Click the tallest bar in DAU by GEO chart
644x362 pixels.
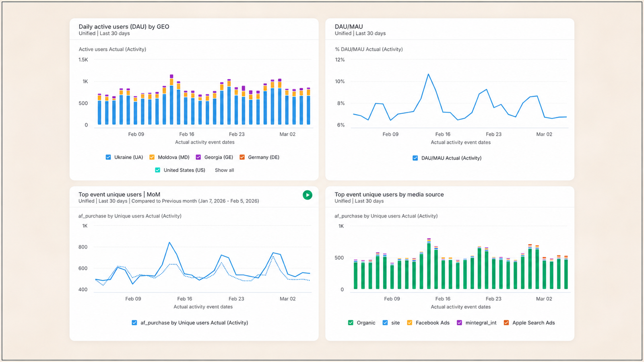[x=172, y=99]
